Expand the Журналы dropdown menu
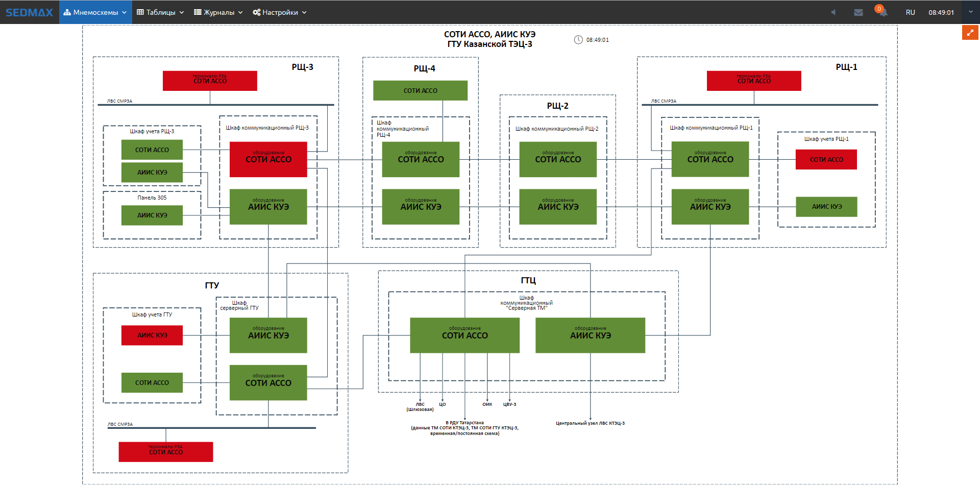Screen dimensions: 980x485 [x=218, y=12]
